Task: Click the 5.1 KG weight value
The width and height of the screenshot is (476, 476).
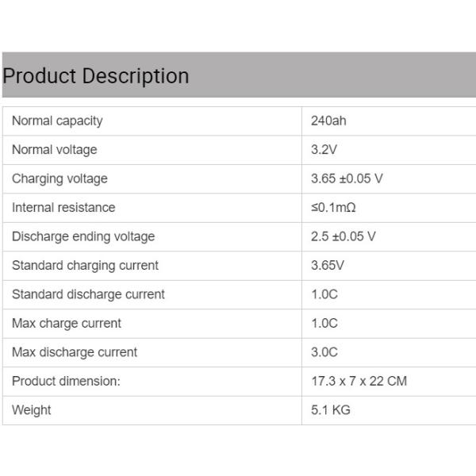Action: click(x=331, y=410)
